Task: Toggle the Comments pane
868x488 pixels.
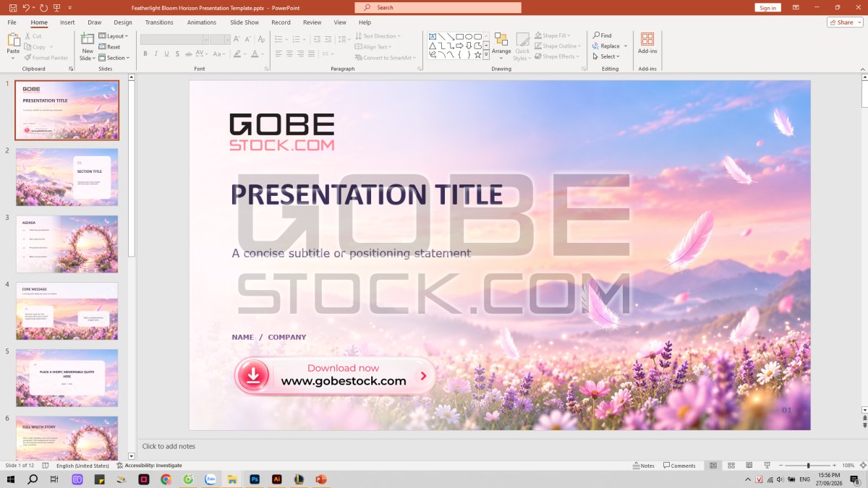Action: (679, 466)
